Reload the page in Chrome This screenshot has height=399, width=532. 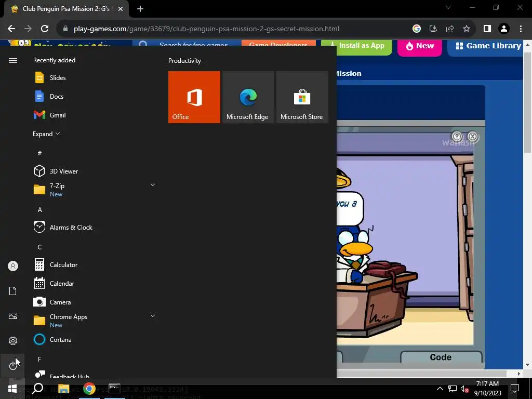[45, 29]
